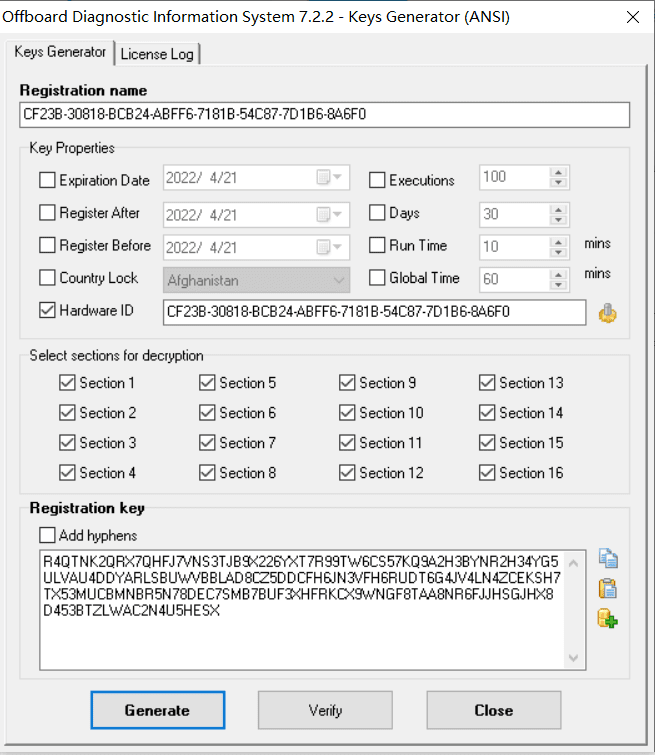Screen dimensions: 655x755
Task: Click the add-to-database icon with green plus
Action: tap(607, 619)
